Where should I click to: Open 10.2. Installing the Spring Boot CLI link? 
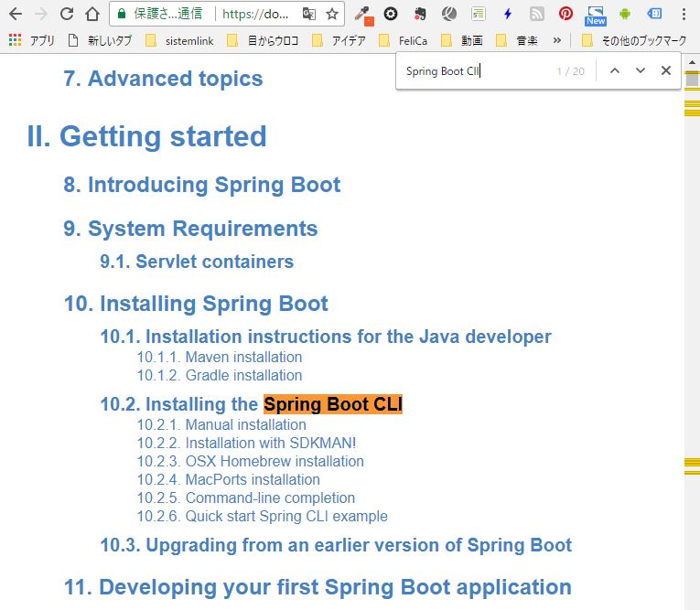[x=252, y=404]
